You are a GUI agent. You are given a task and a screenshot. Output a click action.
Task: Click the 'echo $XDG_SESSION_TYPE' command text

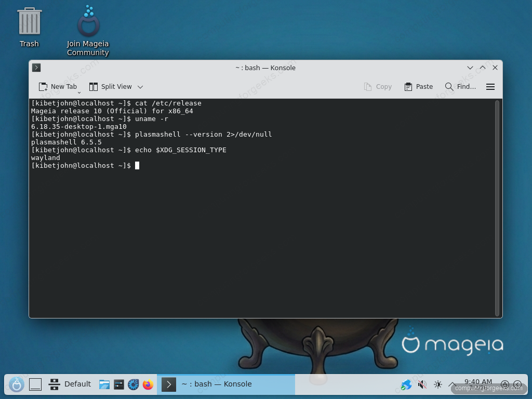point(180,150)
